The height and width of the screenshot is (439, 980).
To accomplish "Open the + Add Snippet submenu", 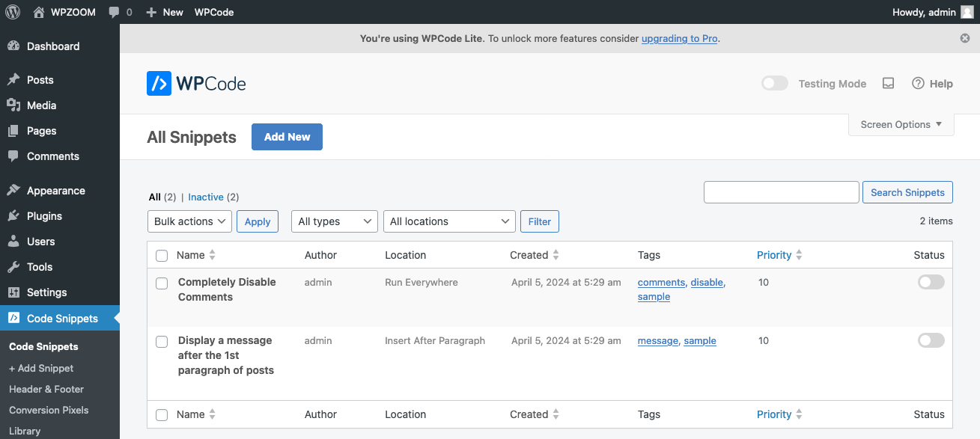I will click(x=41, y=368).
